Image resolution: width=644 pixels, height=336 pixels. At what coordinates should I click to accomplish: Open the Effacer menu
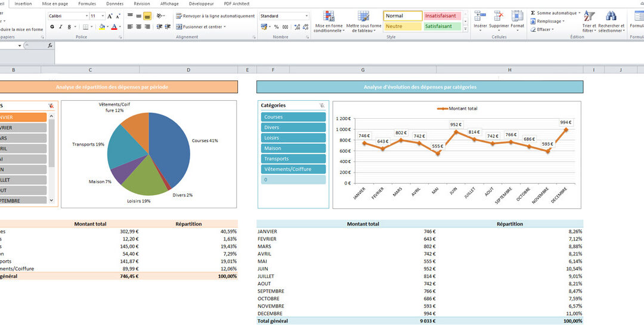(x=541, y=30)
